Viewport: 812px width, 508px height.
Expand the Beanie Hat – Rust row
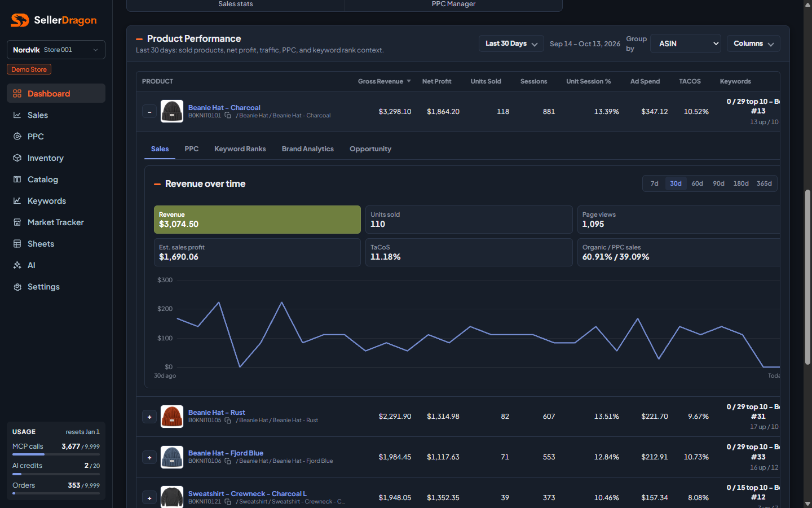coord(149,417)
